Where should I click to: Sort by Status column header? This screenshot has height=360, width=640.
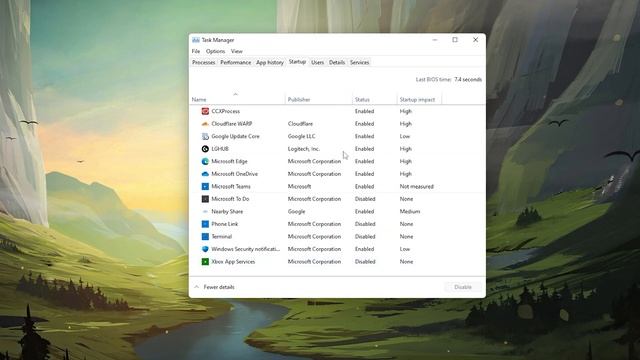pos(362,100)
